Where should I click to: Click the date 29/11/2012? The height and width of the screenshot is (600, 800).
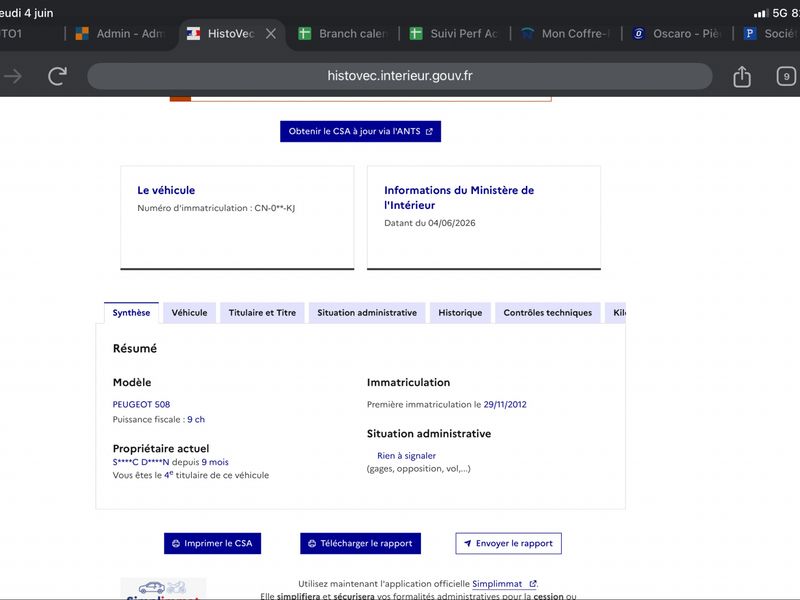[505, 405]
